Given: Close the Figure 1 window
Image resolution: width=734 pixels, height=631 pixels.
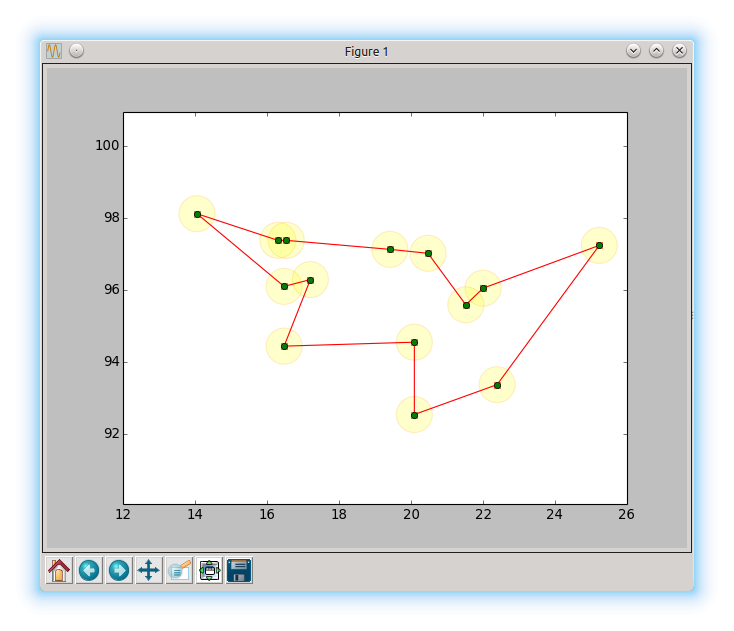Looking at the screenshot, I should (x=679, y=50).
